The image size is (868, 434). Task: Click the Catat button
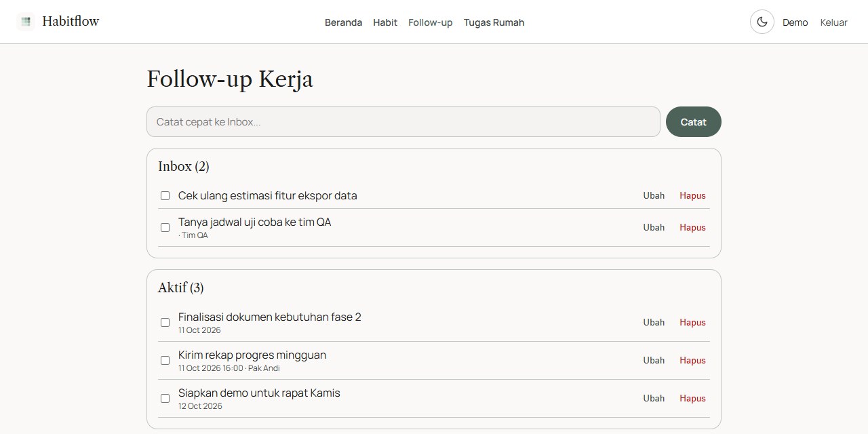click(693, 122)
